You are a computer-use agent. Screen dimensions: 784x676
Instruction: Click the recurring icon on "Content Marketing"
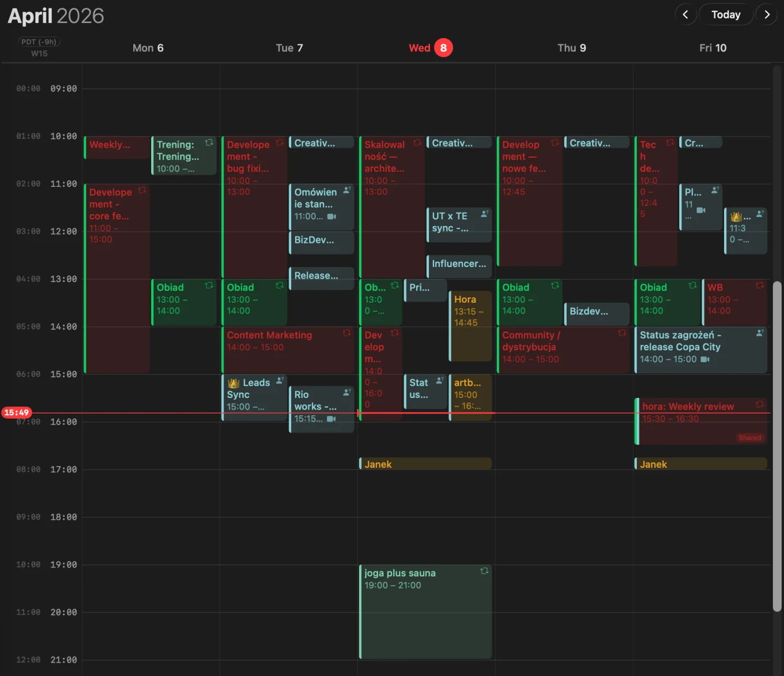[x=347, y=332]
